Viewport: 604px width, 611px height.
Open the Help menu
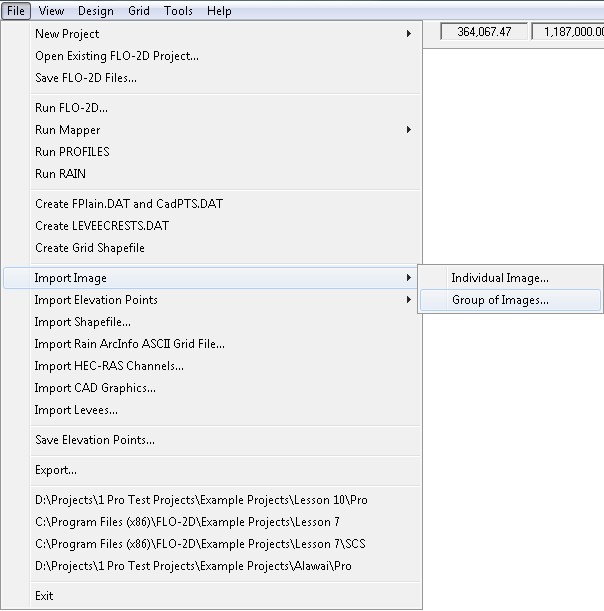[218, 11]
